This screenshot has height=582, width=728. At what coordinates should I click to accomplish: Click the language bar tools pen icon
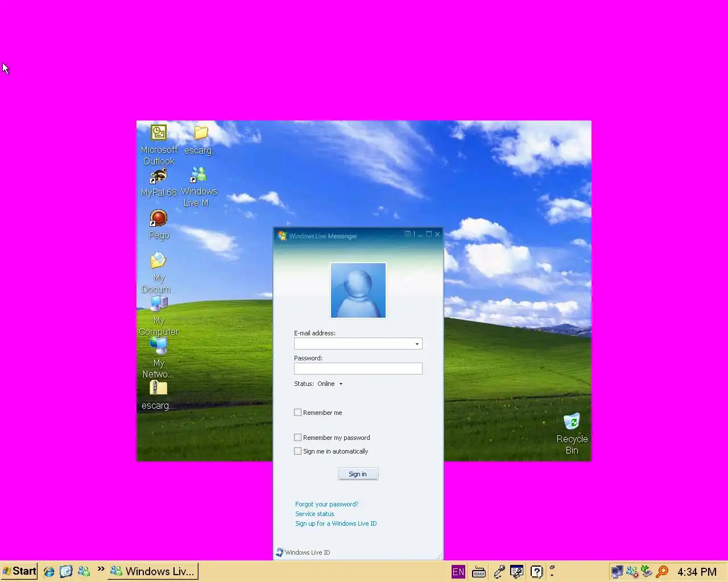pos(499,572)
